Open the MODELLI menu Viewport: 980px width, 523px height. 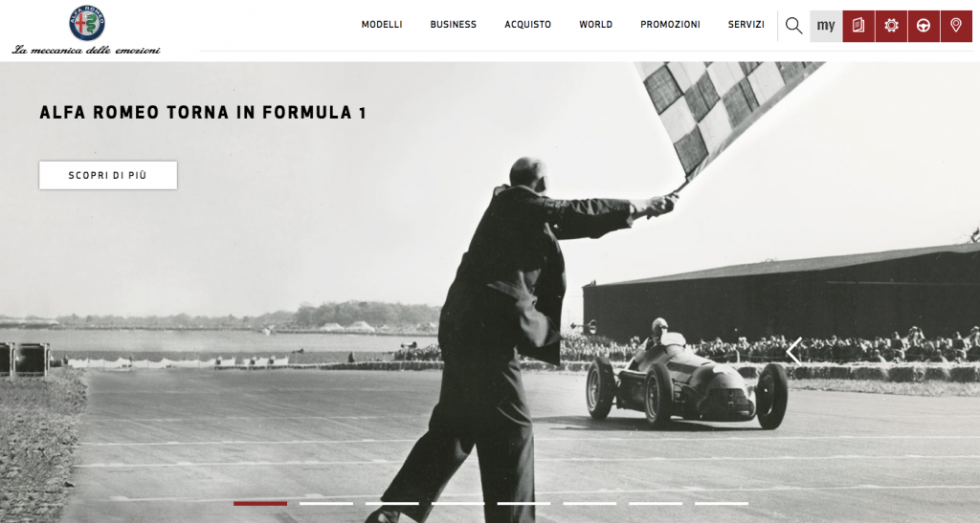(x=382, y=24)
